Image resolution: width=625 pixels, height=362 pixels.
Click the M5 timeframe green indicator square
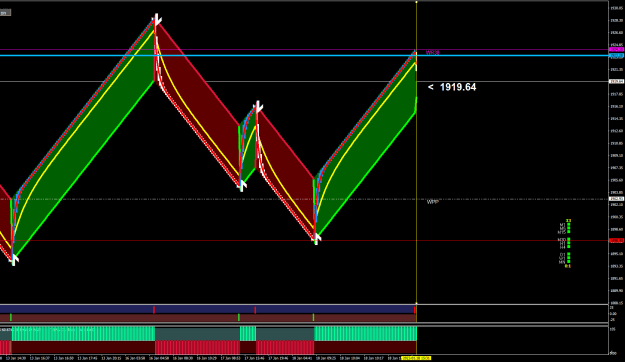568,228
